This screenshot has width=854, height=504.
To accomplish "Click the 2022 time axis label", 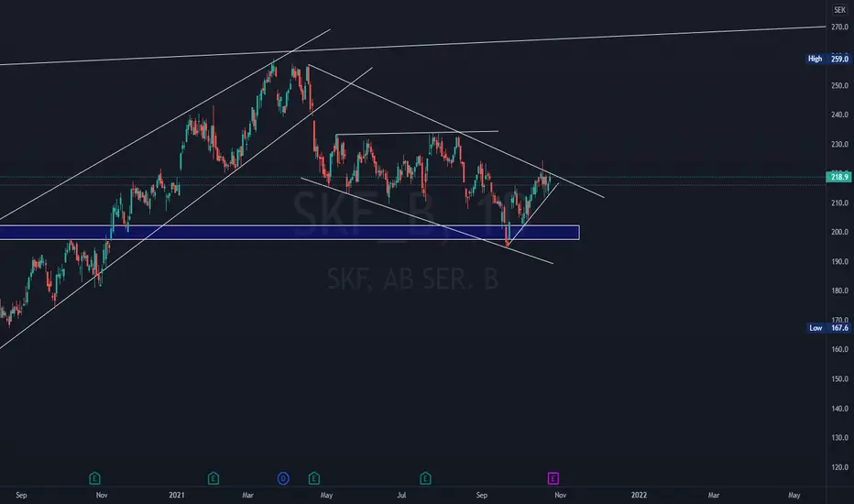I will (639, 495).
